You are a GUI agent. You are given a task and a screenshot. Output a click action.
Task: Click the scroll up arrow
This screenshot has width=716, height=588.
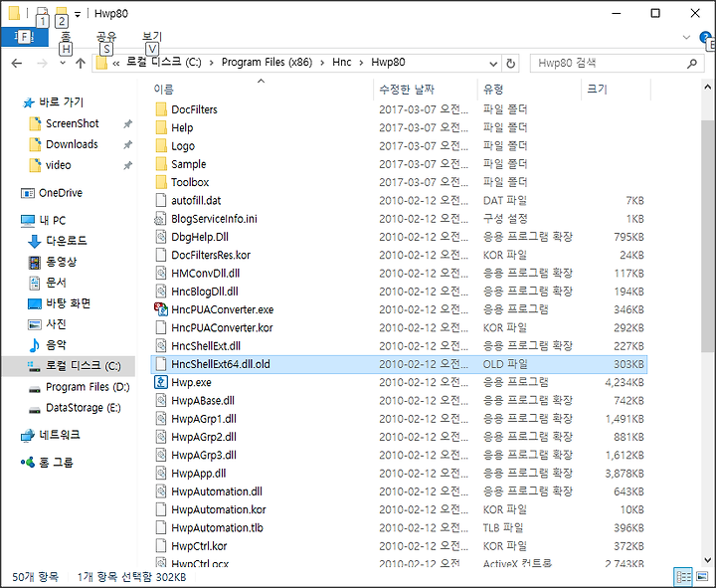707,87
